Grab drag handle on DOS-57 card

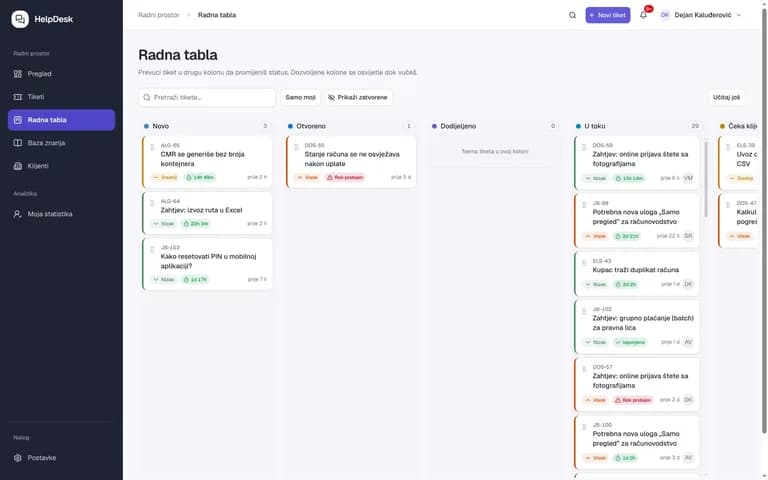coord(584,369)
